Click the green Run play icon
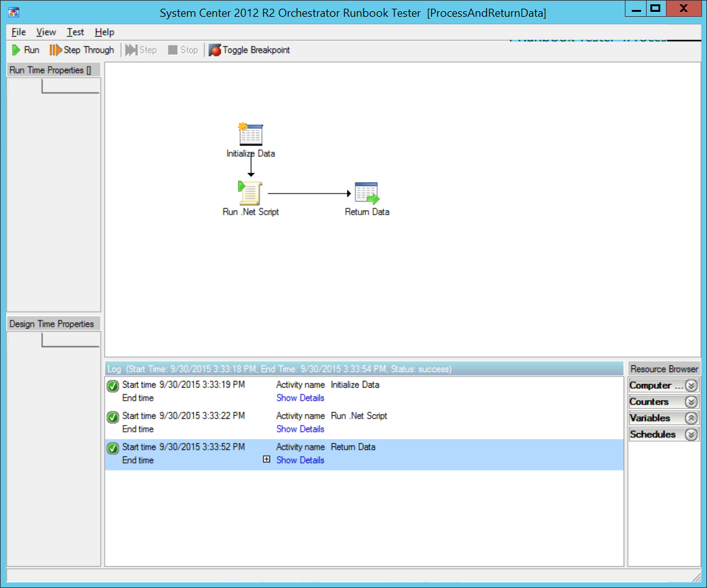This screenshot has height=588, width=707. 16,50
